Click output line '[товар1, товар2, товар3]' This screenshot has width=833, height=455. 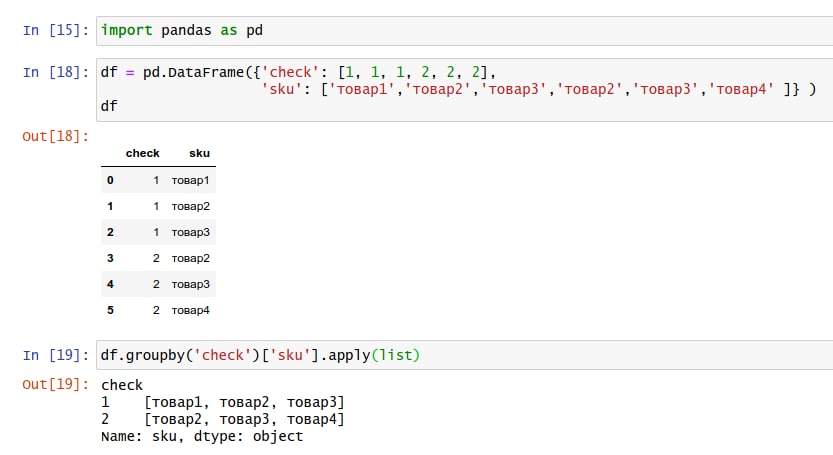(x=244, y=402)
